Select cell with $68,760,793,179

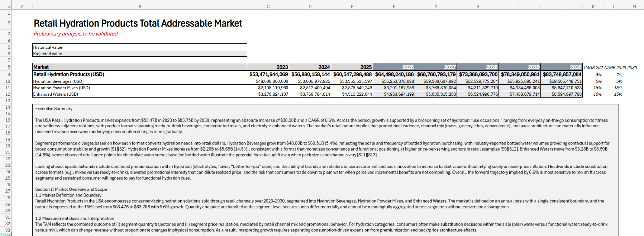click(436, 74)
